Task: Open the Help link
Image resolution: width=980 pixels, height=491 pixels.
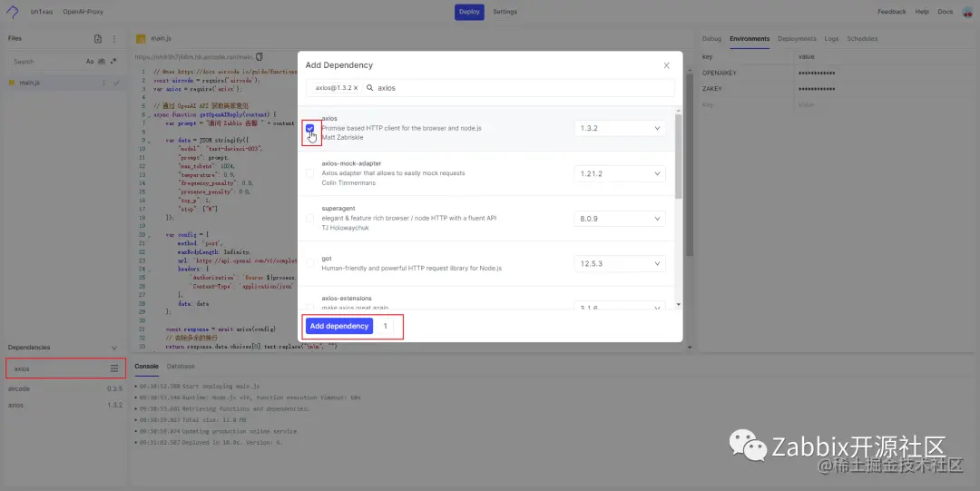Action: (922, 12)
